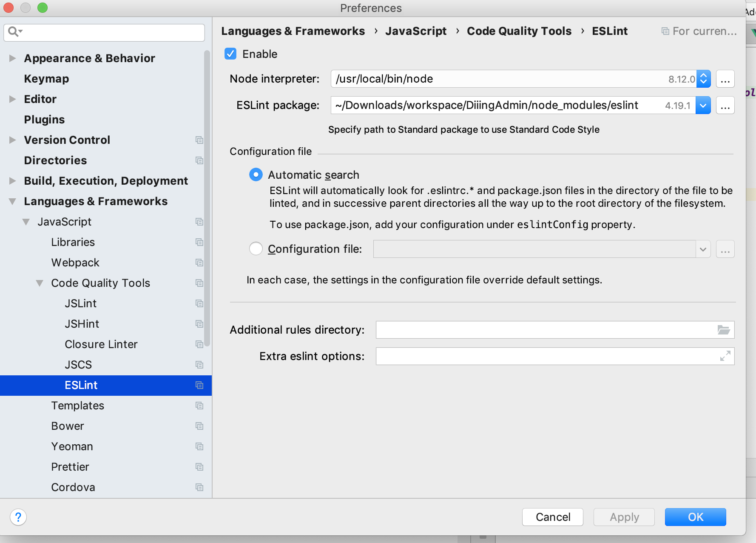756x543 pixels.
Task: Select Templates in the settings tree
Action: 78,406
